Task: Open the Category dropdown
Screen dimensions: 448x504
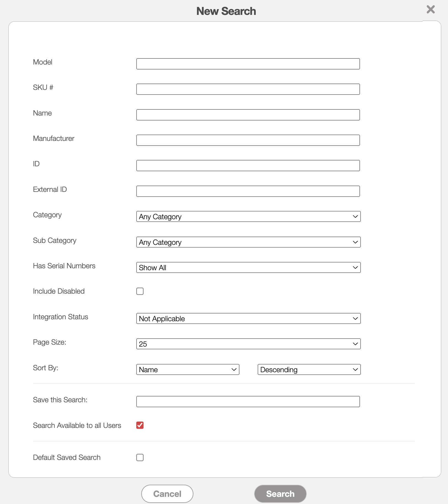Action: [x=248, y=217]
